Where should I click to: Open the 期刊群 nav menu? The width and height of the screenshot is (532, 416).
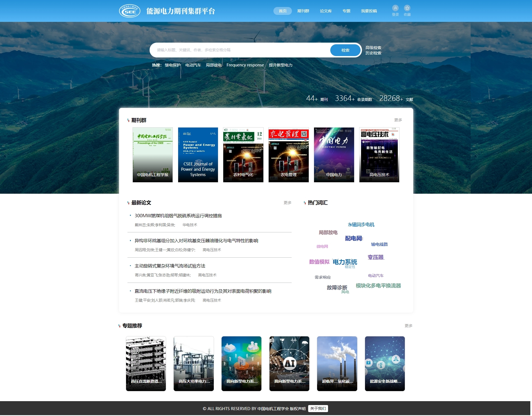(x=303, y=11)
